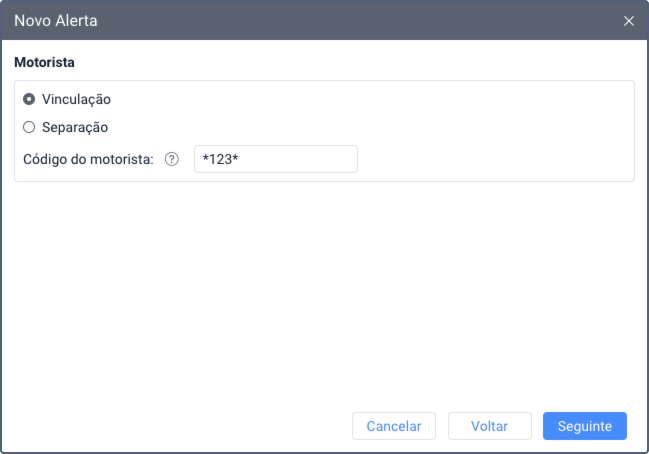Click the Código do motorista label
This screenshot has width=649, height=454.
[x=88, y=159]
